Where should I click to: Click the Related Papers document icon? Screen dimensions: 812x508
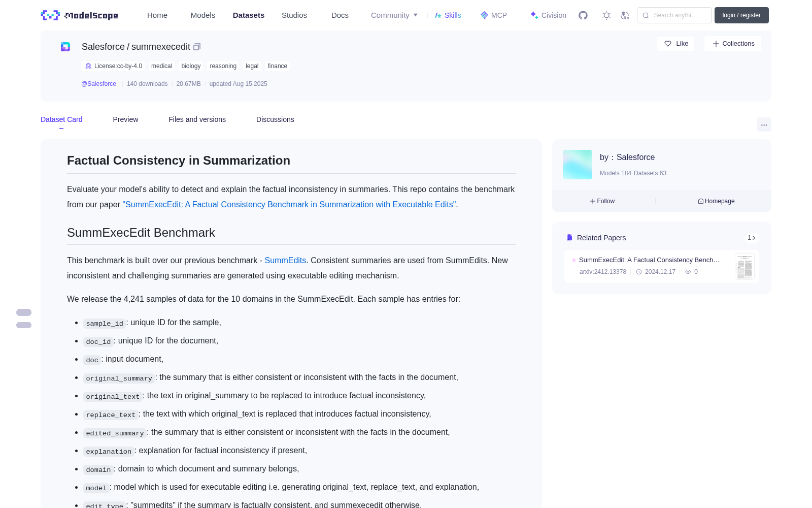point(569,237)
